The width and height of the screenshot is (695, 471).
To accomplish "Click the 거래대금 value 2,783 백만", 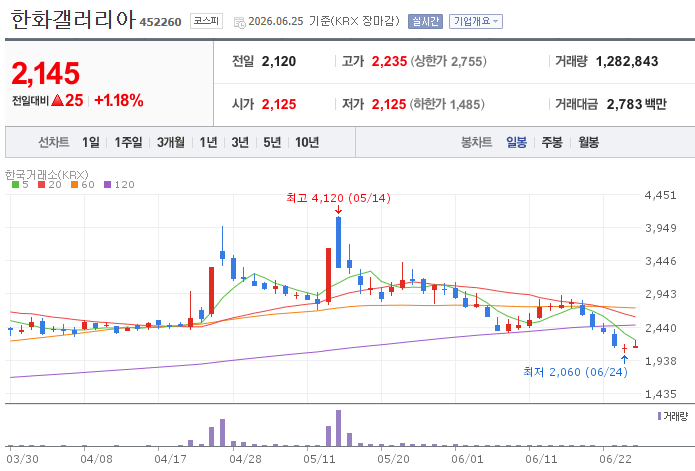I will click(x=636, y=104).
